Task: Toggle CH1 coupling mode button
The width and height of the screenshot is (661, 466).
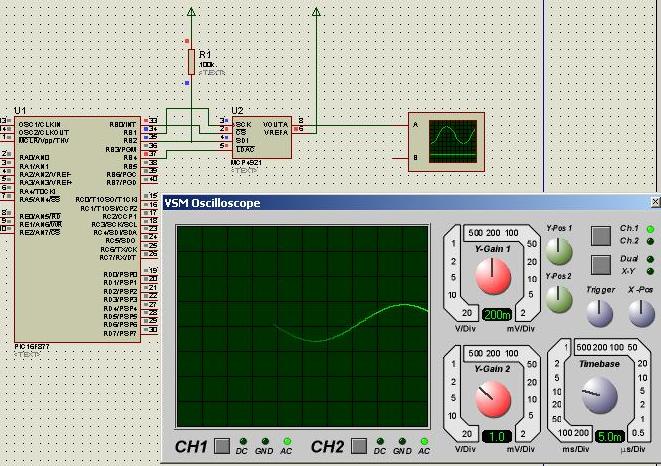Action: pyautogui.click(x=222, y=446)
